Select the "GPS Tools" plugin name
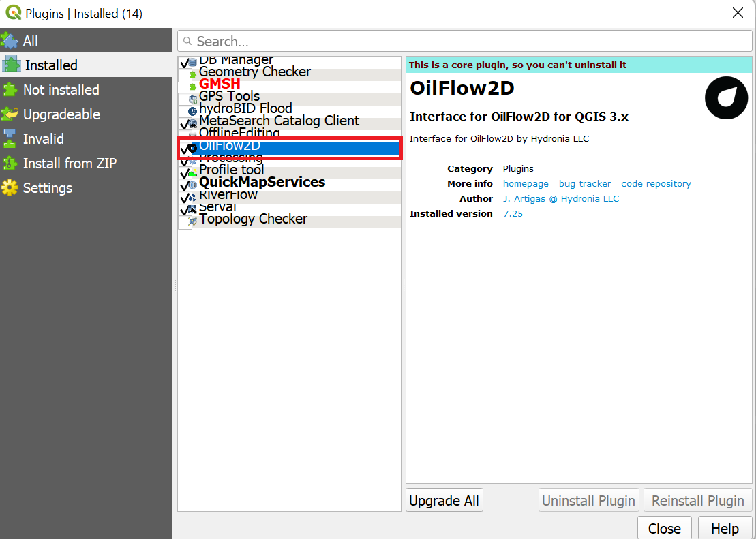The width and height of the screenshot is (756, 539). click(229, 97)
